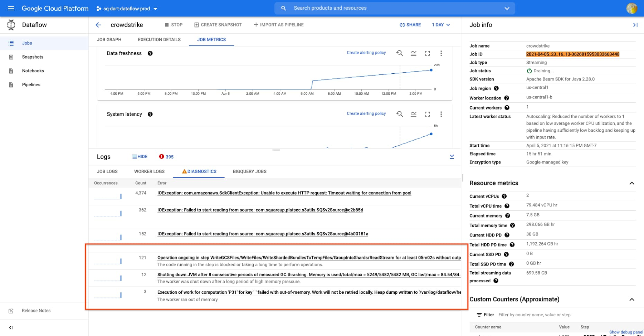The height and width of the screenshot is (336, 644).
Task: Create alerting policy for System latency
Action: click(x=366, y=113)
